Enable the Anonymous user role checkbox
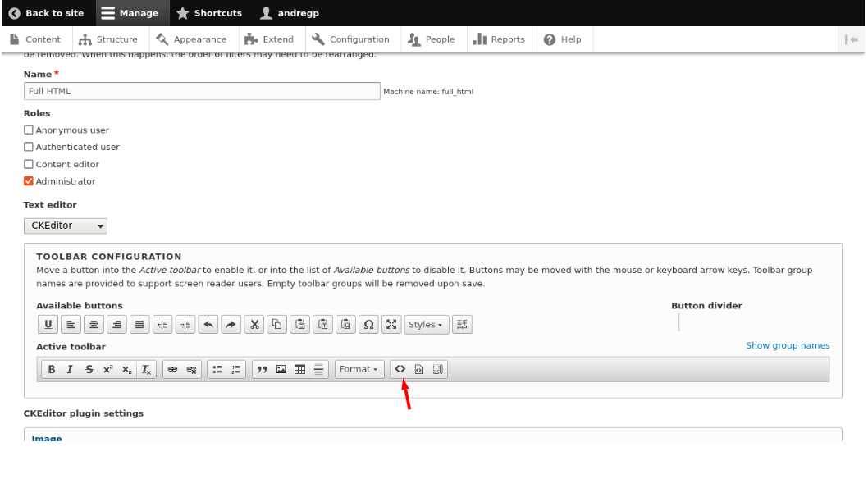The height and width of the screenshot is (488, 868). [x=29, y=130]
